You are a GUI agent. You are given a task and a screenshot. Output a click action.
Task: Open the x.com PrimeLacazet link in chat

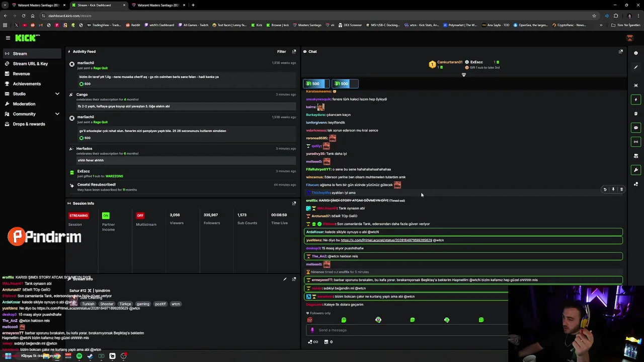pyautogui.click(x=386, y=240)
